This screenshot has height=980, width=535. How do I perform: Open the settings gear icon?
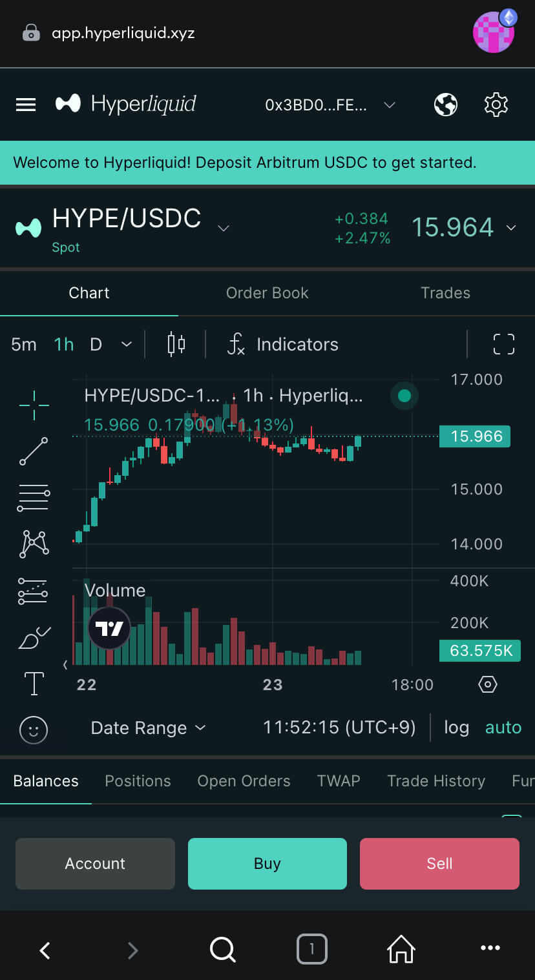pos(496,104)
